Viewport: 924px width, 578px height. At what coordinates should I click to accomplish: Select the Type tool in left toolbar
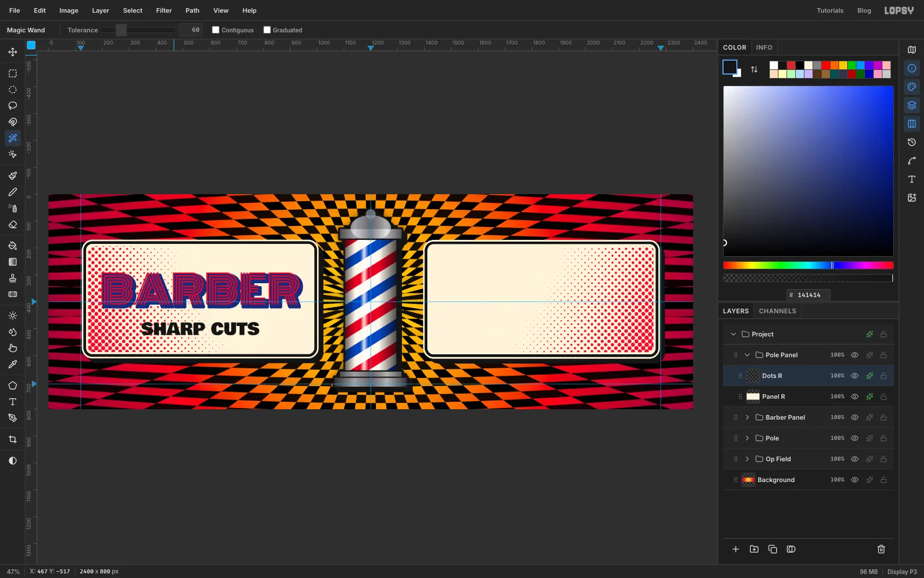[x=13, y=402]
